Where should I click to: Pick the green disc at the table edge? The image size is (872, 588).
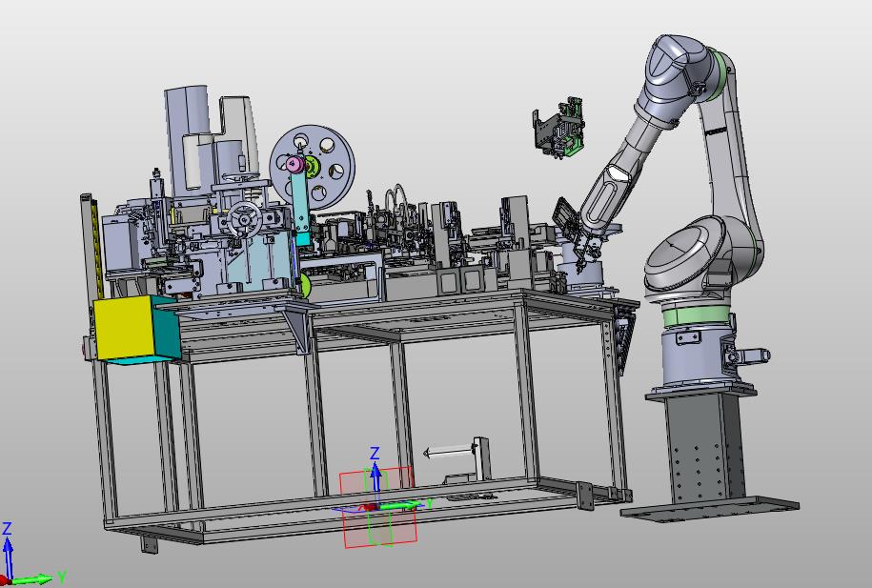[305, 287]
